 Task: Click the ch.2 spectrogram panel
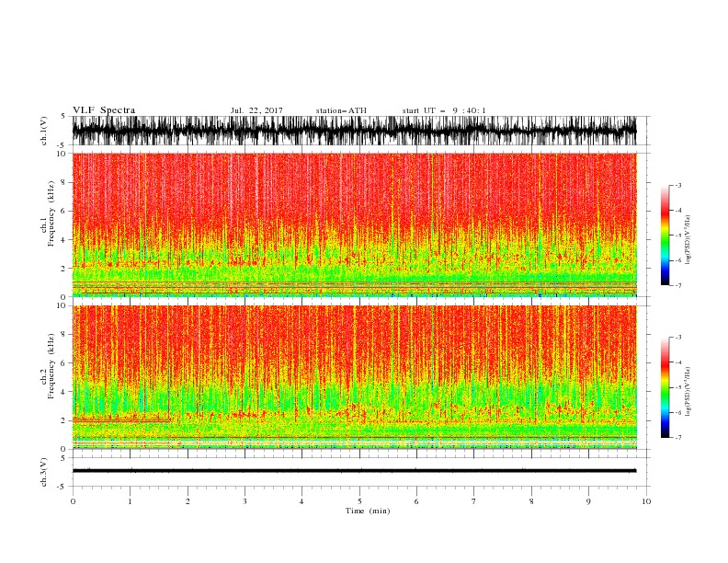354,377
